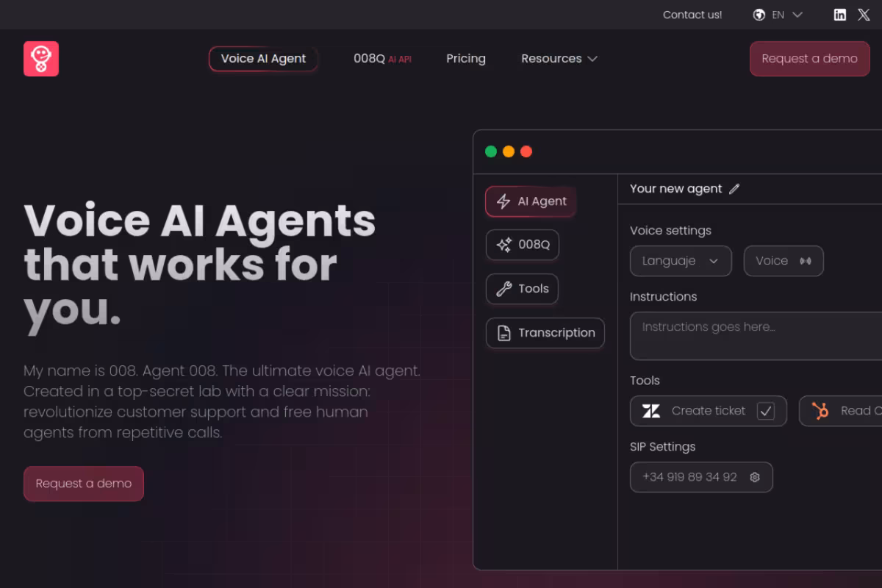Image resolution: width=882 pixels, height=588 pixels.
Task: Click the SIP Settings label
Action: [662, 447]
